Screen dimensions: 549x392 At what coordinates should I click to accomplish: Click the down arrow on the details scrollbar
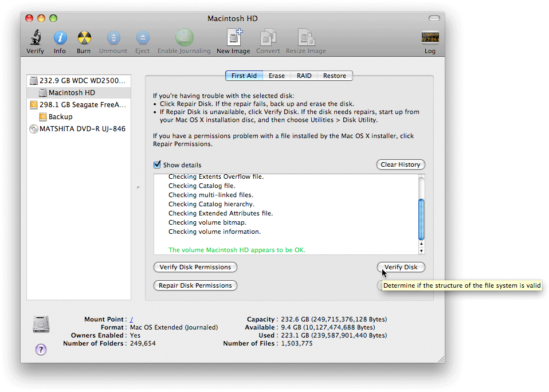(421, 251)
